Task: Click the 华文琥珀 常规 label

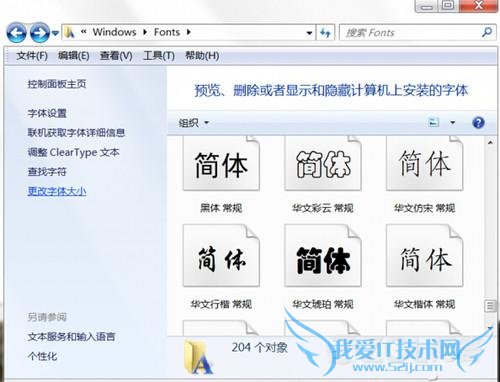Action: click(323, 304)
